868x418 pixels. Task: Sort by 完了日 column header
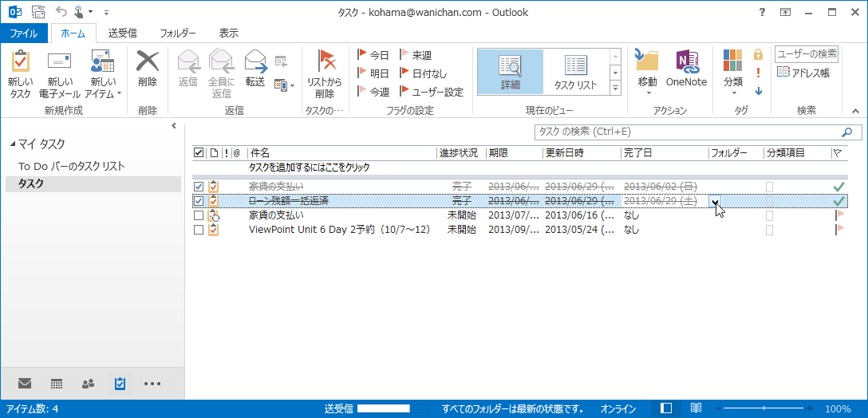(665, 153)
